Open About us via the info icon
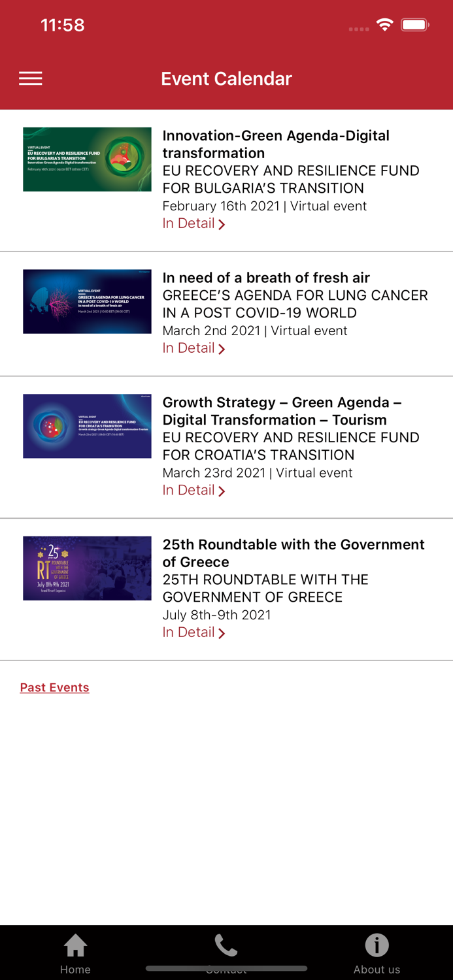 [x=377, y=943]
